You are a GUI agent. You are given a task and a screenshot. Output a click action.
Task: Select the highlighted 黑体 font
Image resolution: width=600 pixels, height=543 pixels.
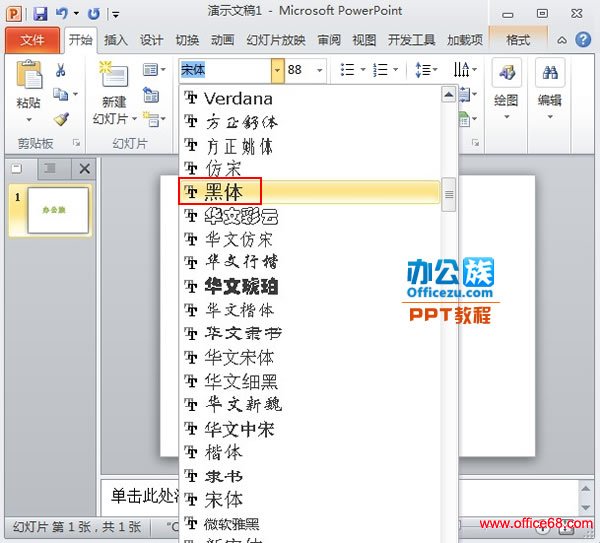[310, 191]
